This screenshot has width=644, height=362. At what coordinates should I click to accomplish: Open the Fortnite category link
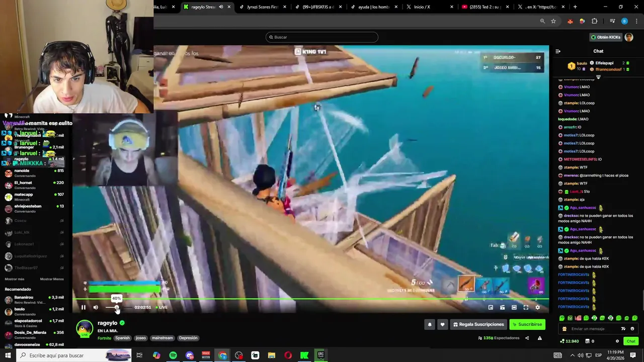click(x=104, y=338)
